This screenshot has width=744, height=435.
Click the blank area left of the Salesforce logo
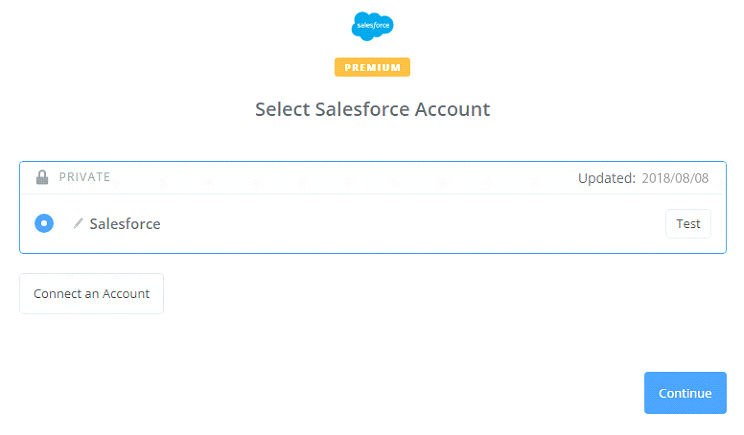coord(200,26)
